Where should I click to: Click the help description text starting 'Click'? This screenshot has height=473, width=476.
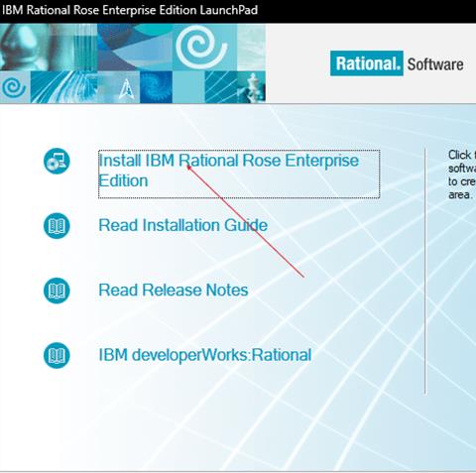[462, 175]
